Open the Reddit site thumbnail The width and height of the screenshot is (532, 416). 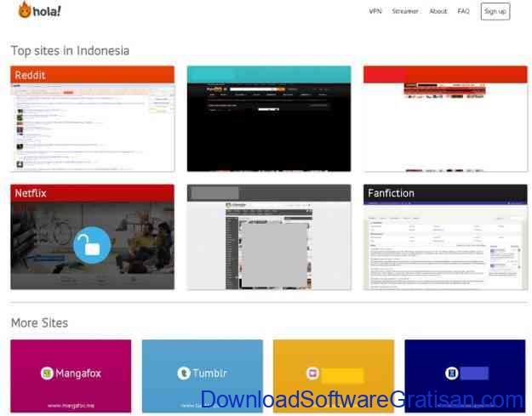[93, 118]
